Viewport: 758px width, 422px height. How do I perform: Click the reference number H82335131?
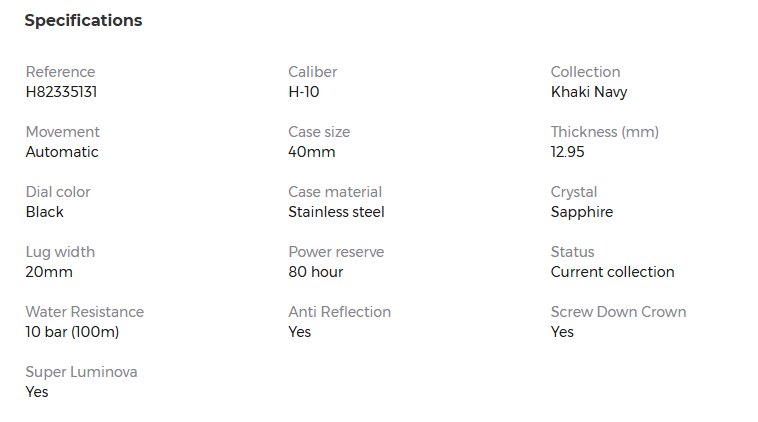(x=61, y=92)
